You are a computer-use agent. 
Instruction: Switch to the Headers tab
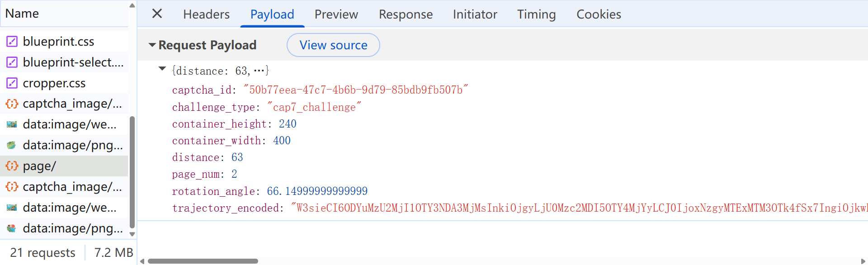(x=206, y=14)
